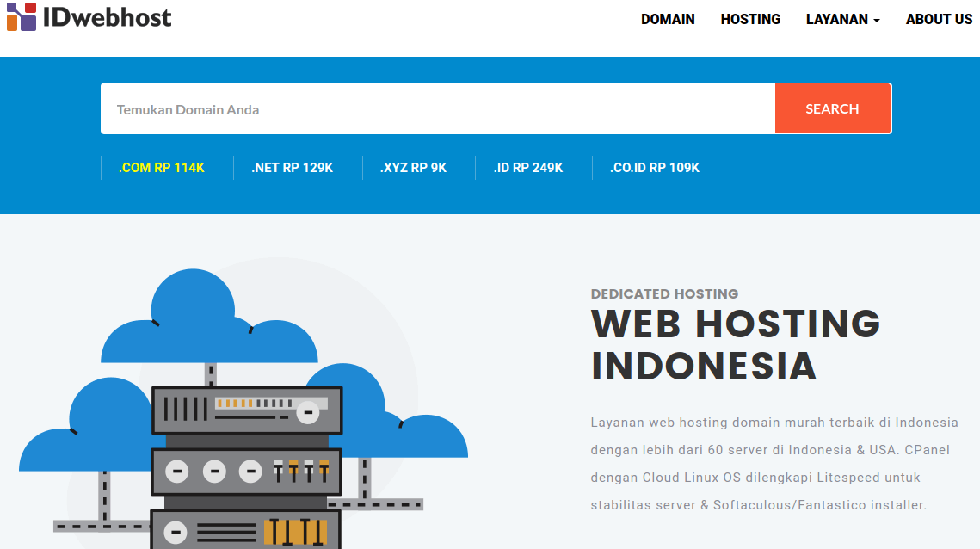Open the DOMAIN menu item
The image size is (980, 549).
pyautogui.click(x=668, y=19)
